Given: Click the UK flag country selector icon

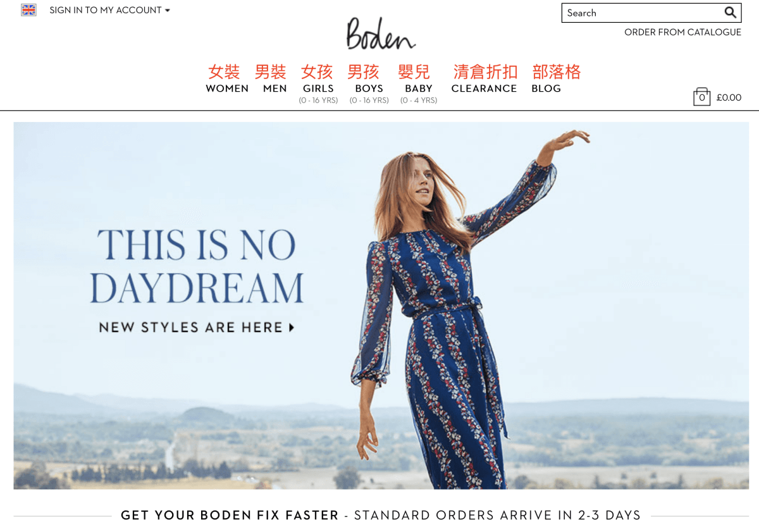Looking at the screenshot, I should tap(28, 10).
